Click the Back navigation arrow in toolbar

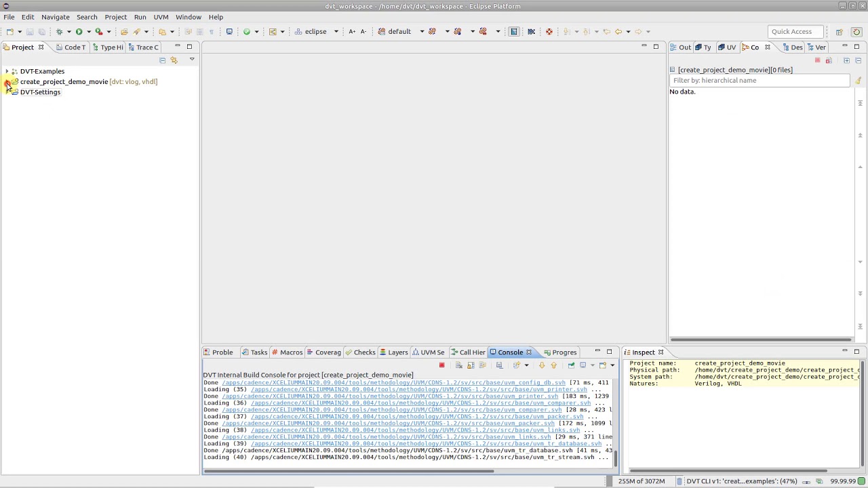618,32
